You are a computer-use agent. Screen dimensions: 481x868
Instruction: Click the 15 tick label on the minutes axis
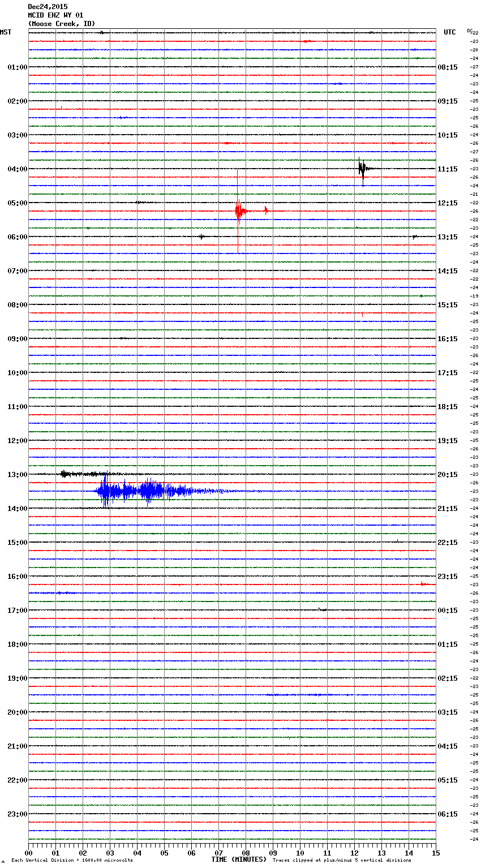pyautogui.click(x=436, y=853)
